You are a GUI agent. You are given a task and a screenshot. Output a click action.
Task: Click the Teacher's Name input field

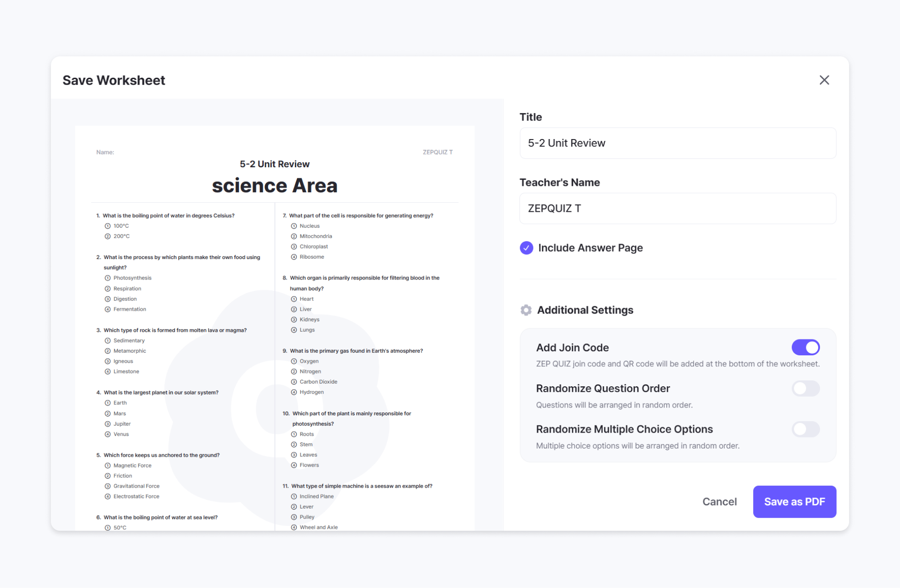coord(677,209)
